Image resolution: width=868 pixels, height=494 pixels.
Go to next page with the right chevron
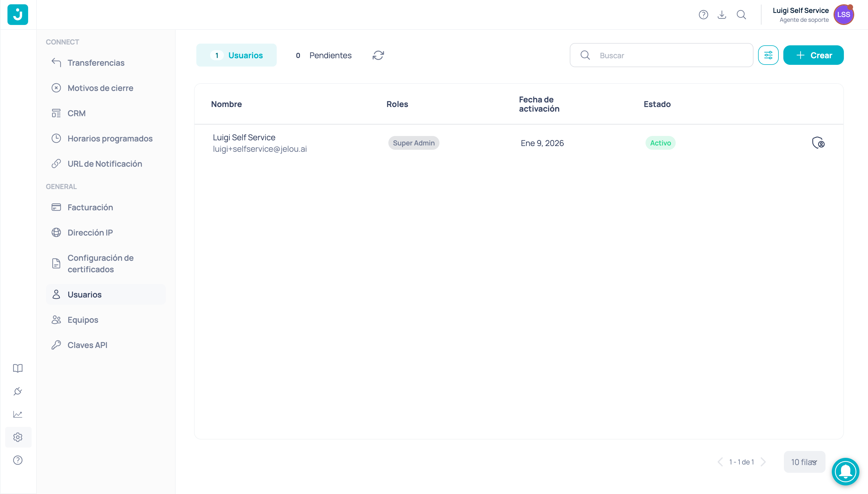pos(763,462)
